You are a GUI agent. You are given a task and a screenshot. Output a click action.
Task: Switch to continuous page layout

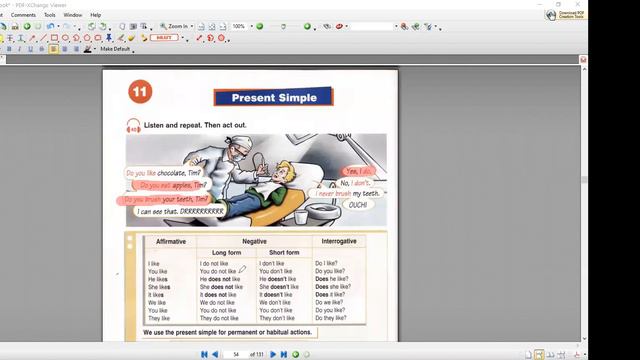point(539,354)
